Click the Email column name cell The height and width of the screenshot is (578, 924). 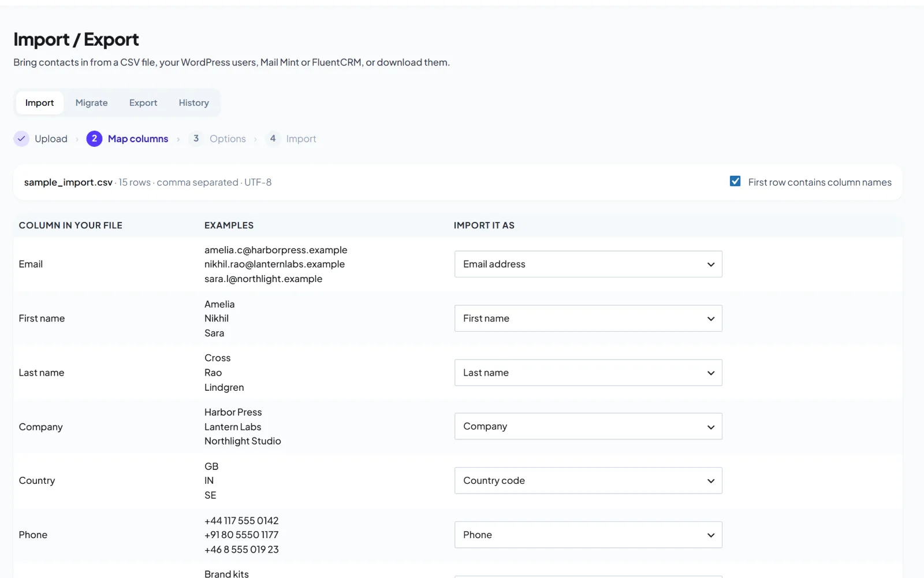(31, 264)
